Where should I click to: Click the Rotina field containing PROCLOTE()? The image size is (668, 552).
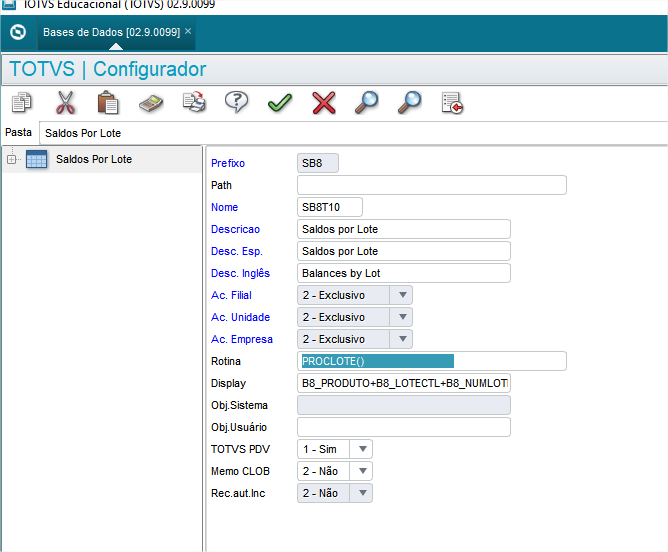[432, 361]
